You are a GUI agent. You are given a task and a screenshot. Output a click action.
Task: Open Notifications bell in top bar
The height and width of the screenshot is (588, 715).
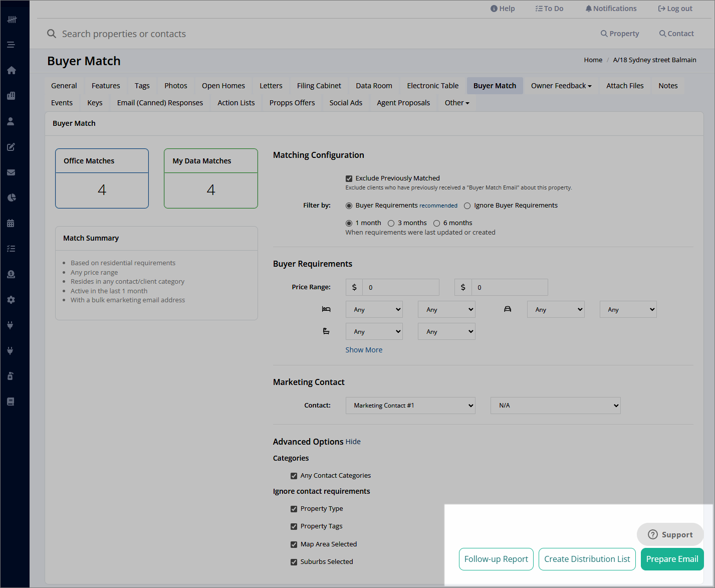[611, 9]
